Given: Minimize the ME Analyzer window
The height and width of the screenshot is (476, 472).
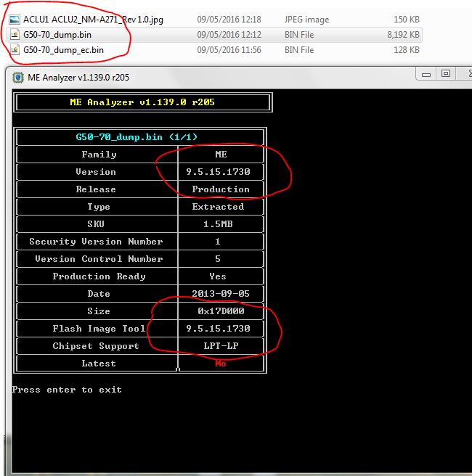Looking at the screenshot, I should pos(426,74).
